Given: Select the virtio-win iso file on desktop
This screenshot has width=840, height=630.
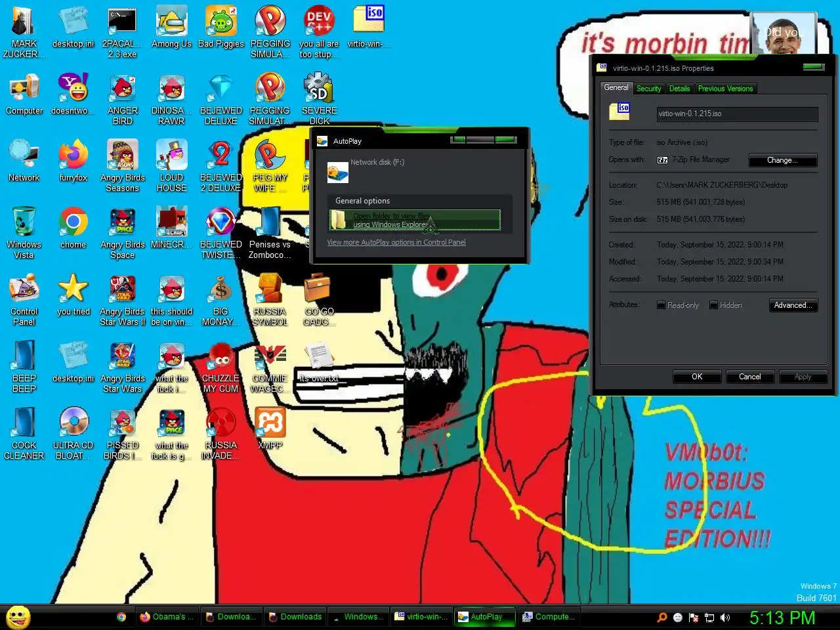Looking at the screenshot, I should click(369, 28).
